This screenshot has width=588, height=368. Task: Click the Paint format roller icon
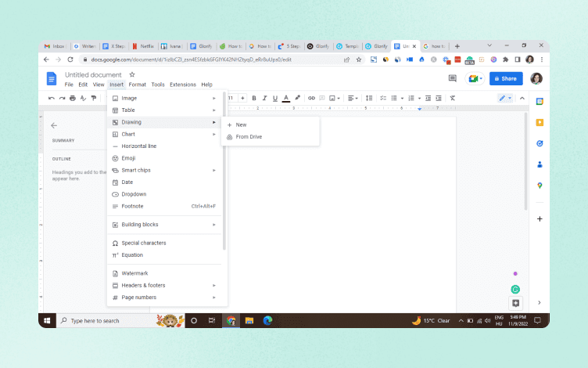coord(94,99)
